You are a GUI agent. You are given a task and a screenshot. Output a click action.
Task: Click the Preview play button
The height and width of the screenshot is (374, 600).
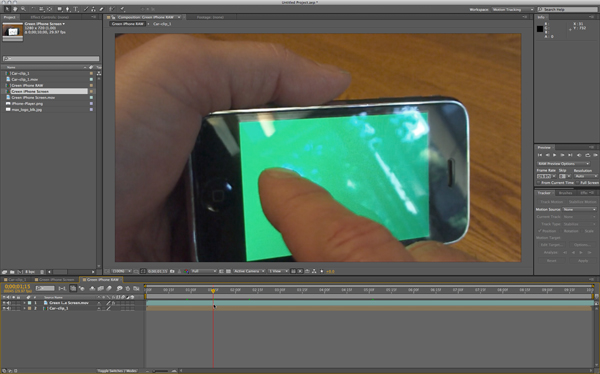[554, 155]
